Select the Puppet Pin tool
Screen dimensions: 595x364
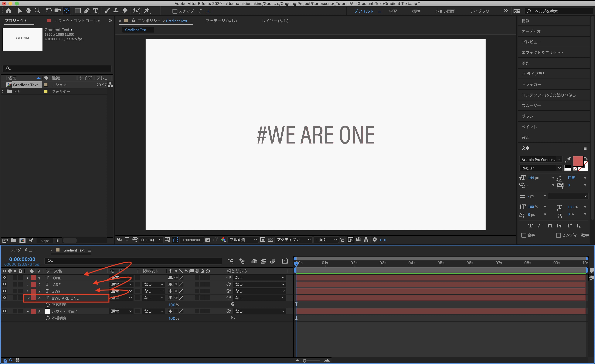tap(147, 11)
